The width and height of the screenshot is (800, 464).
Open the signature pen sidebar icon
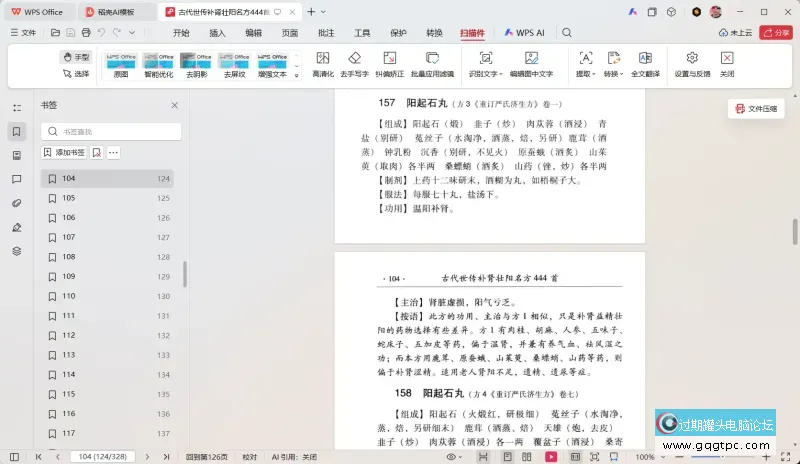[17, 227]
